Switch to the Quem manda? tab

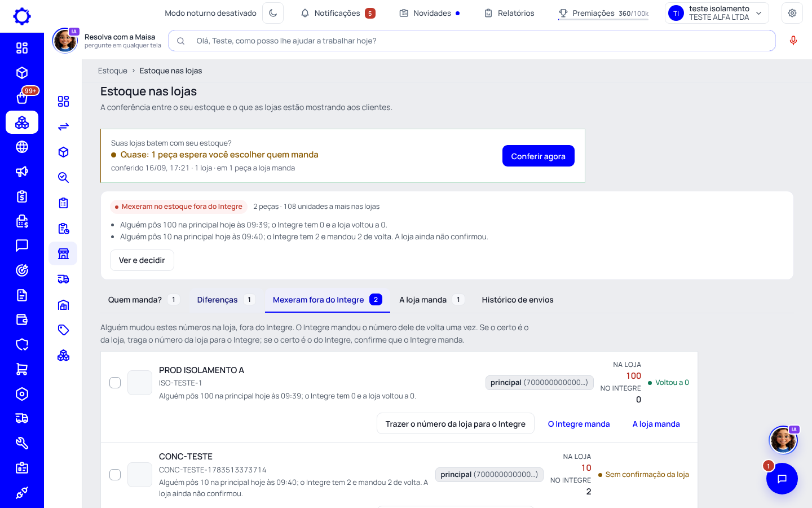[x=143, y=300]
